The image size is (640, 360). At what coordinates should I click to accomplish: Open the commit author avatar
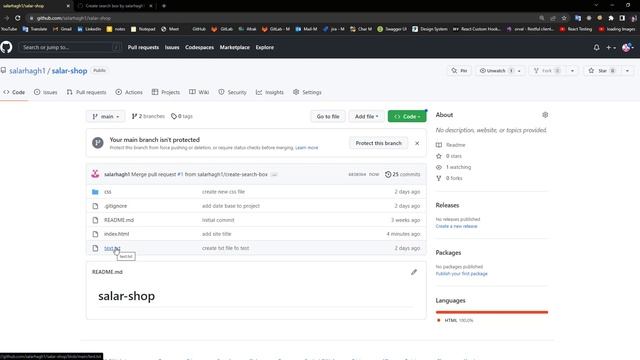(95, 174)
